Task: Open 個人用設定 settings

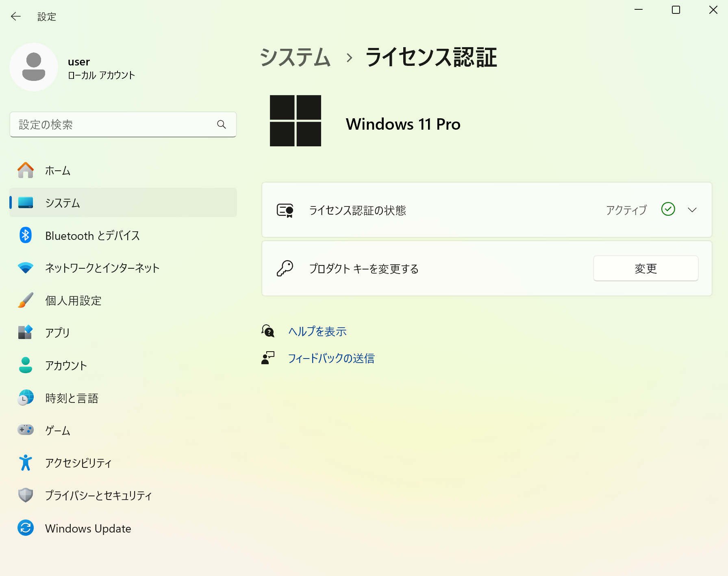Action: [x=123, y=300]
